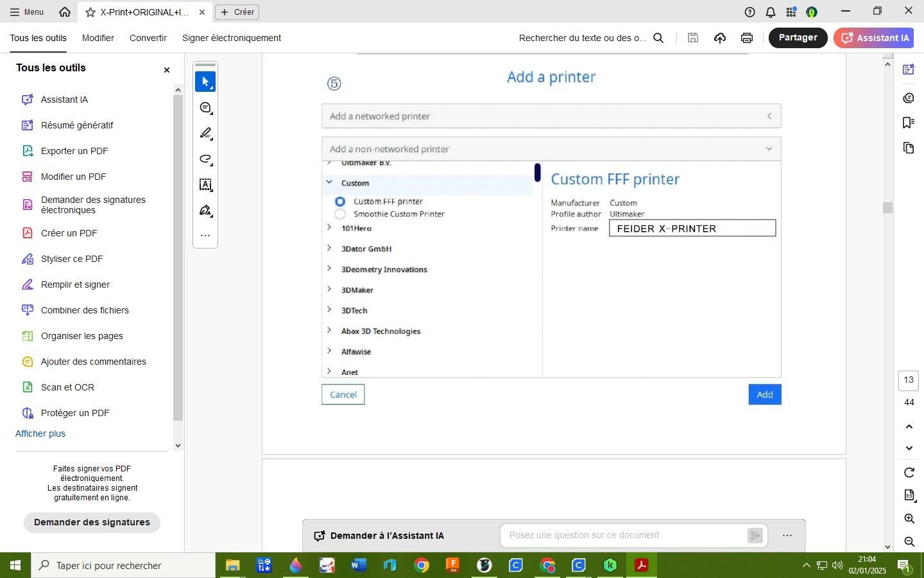Viewport: 924px width, 578px height.
Task: Open the Adobe apps grid icon
Action: coord(791,12)
